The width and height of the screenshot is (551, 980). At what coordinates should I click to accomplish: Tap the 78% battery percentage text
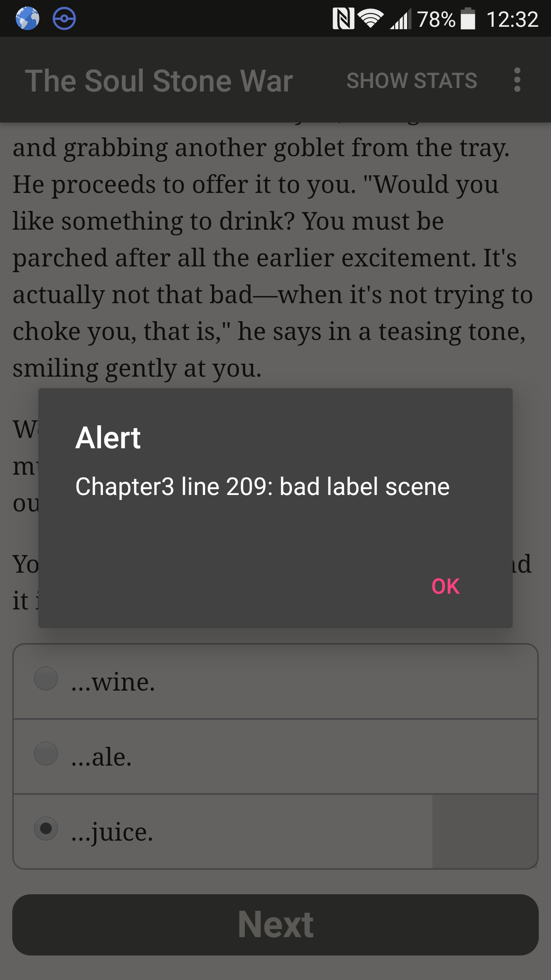[x=436, y=19]
